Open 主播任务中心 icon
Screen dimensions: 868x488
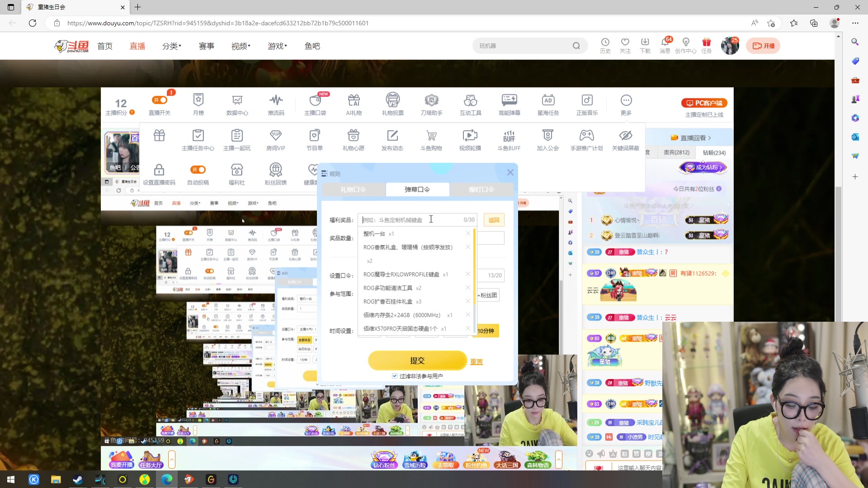click(198, 140)
